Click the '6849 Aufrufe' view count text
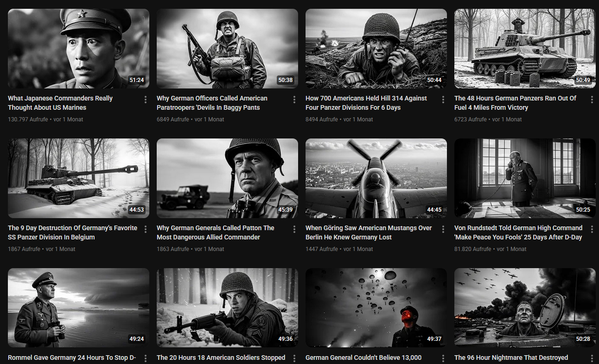 (x=173, y=119)
